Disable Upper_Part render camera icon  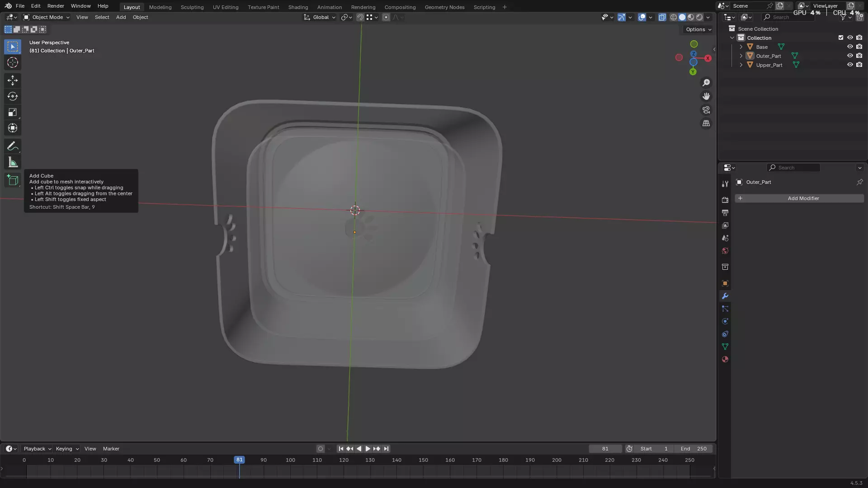[x=859, y=65]
